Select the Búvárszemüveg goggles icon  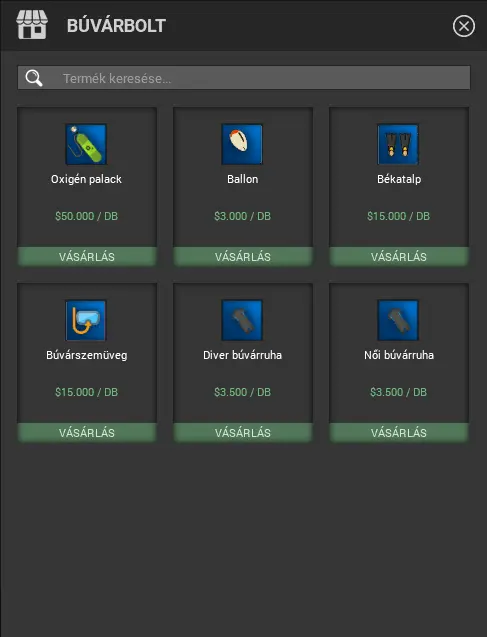86,320
